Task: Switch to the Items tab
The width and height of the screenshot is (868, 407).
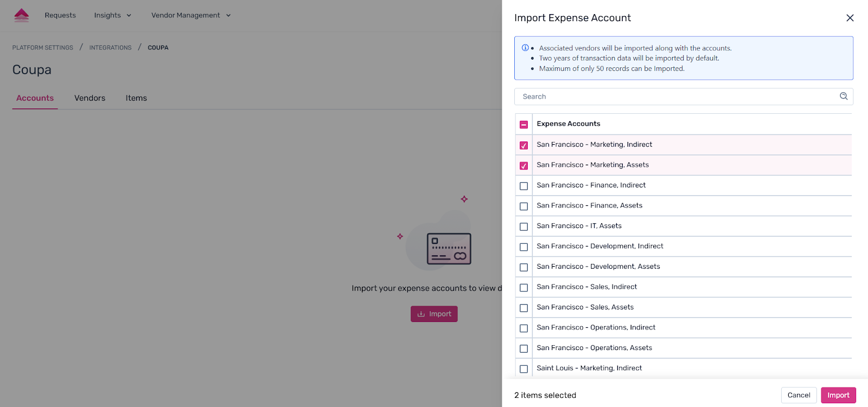Action: 136,98
